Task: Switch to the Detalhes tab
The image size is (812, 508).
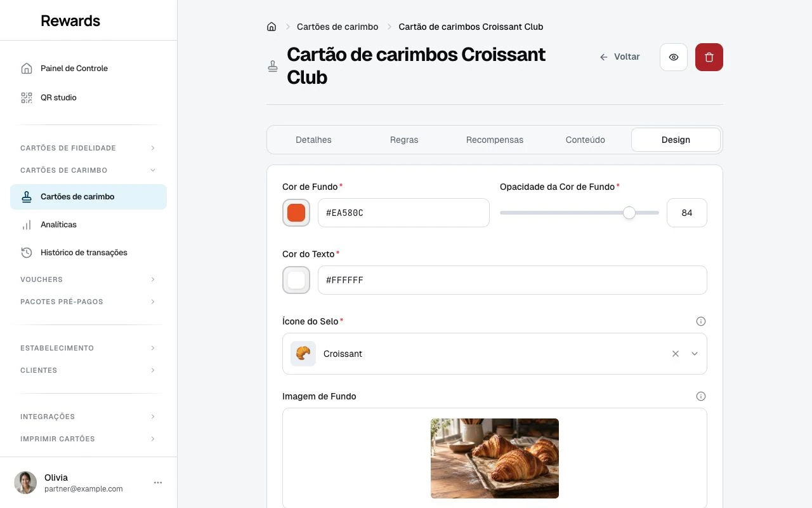Action: click(313, 140)
